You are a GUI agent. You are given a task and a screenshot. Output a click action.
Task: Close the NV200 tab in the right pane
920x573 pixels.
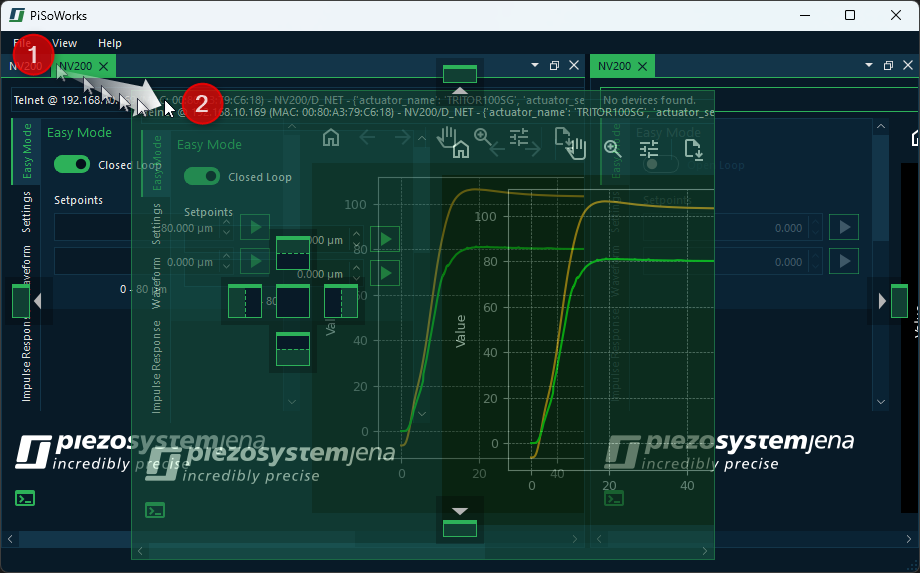click(x=642, y=66)
